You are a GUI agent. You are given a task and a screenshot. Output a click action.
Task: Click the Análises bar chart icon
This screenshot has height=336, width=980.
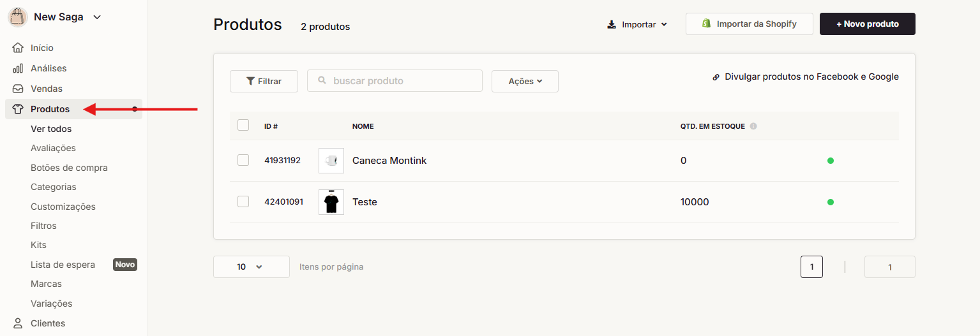point(18,68)
